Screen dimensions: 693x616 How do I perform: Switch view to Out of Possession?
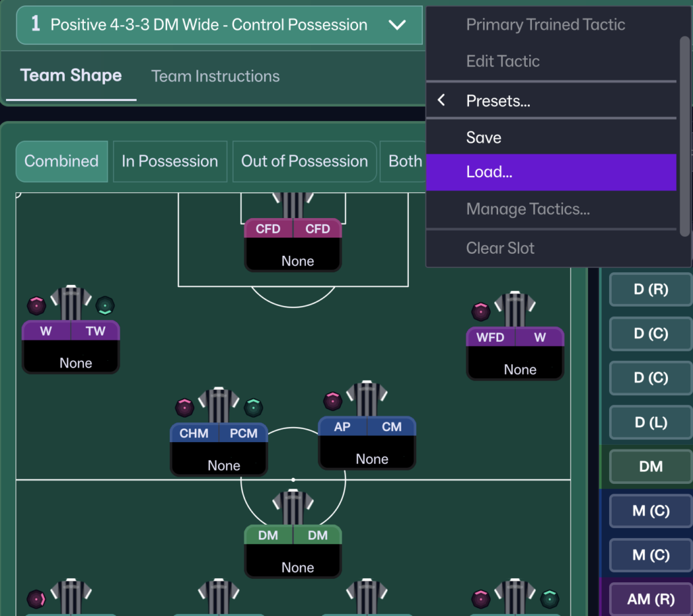(x=305, y=161)
